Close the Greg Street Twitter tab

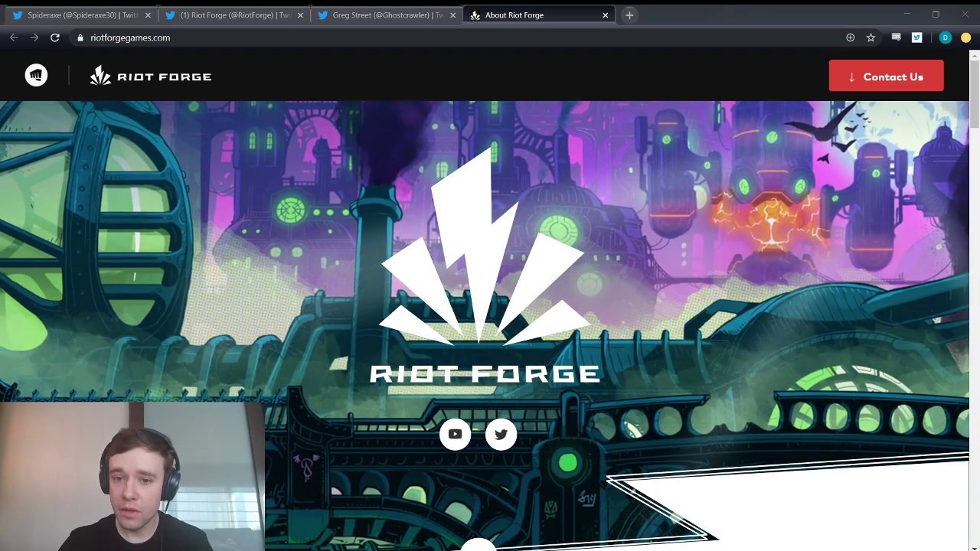pyautogui.click(x=452, y=15)
